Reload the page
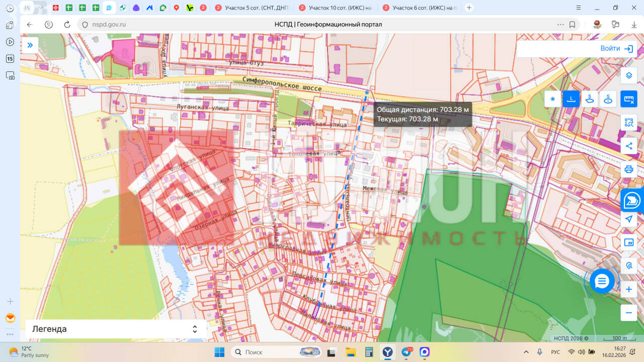 pos(67,25)
